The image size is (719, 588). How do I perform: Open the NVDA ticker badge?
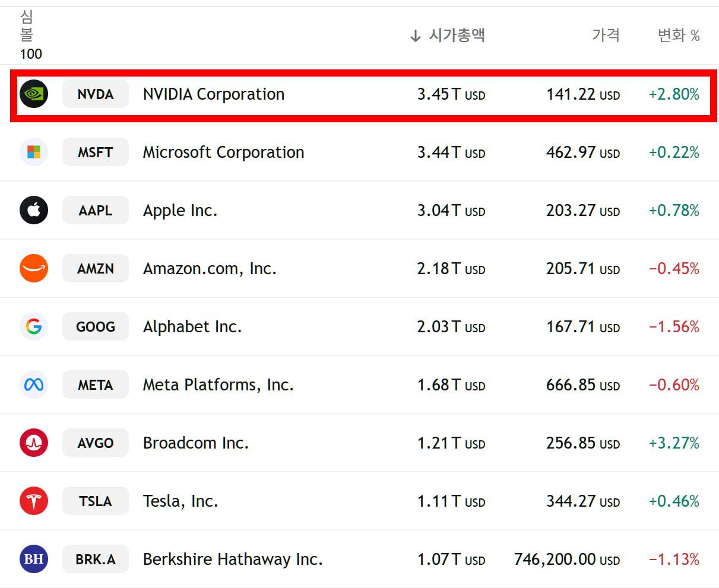(x=96, y=94)
